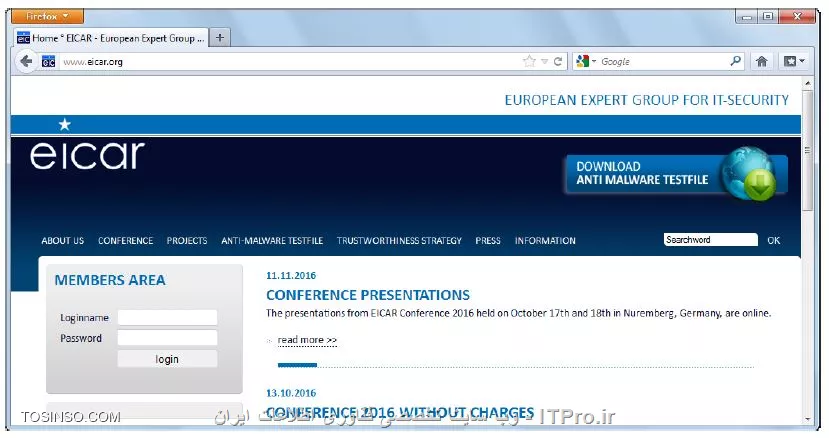
Task: Click the EUROPEAN EXPERT GROUP FOR IT-SECURITY text
Action: tap(647, 100)
